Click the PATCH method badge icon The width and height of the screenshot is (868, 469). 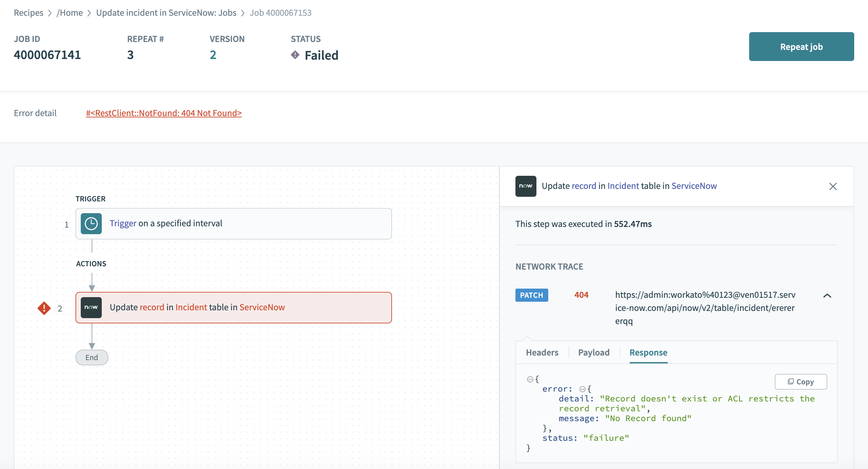click(532, 295)
